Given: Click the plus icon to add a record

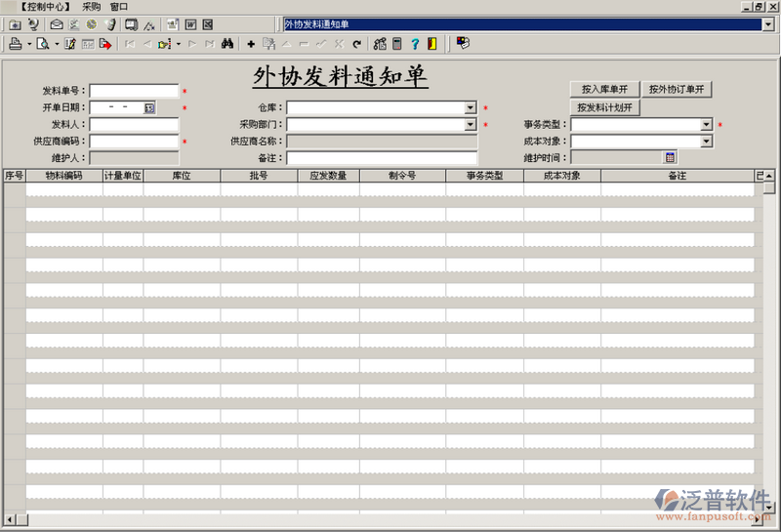Looking at the screenshot, I should pos(251,44).
